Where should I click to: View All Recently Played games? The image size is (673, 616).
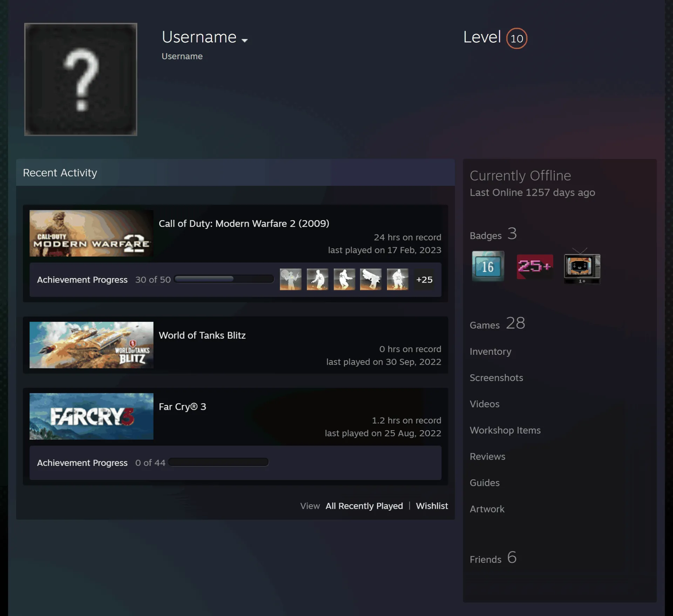[364, 506]
